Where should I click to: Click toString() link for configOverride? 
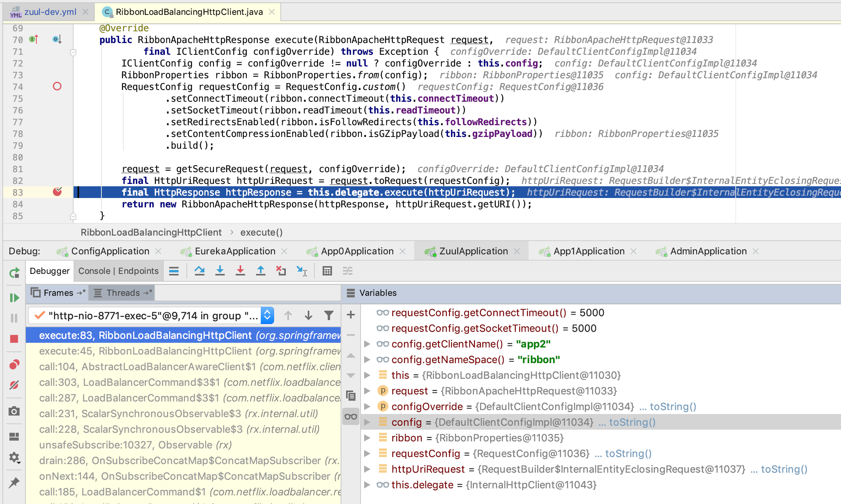click(x=673, y=407)
